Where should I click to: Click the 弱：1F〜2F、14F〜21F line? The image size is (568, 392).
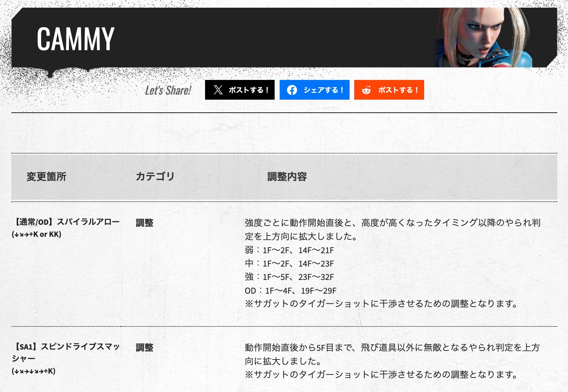point(289,250)
